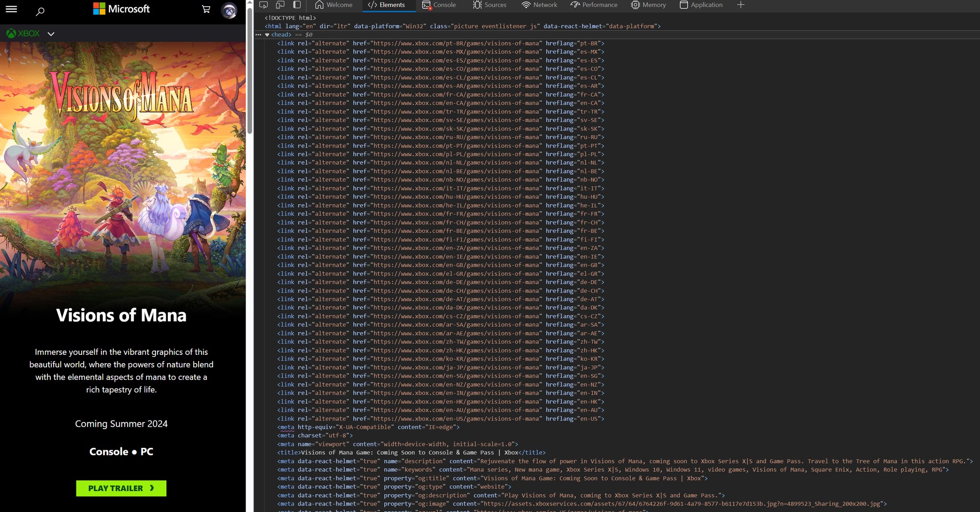Viewport: 980px width, 512px height.
Task: Expand the Xbox navigation chevron
Action: (51, 34)
